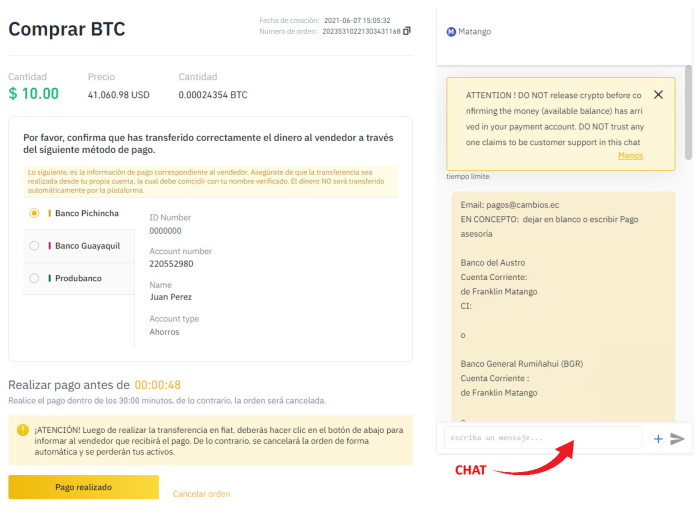
Task: Click the Cancelar orden link
Action: [201, 494]
